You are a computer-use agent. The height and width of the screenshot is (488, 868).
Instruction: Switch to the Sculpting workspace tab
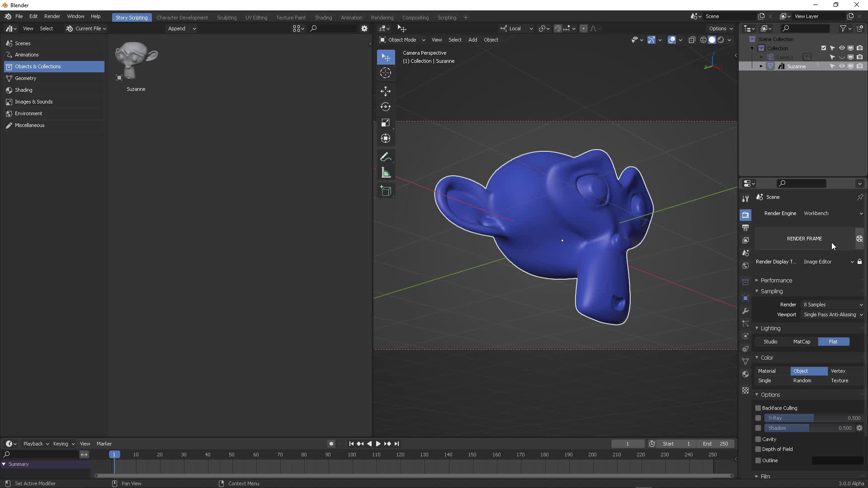(x=226, y=18)
